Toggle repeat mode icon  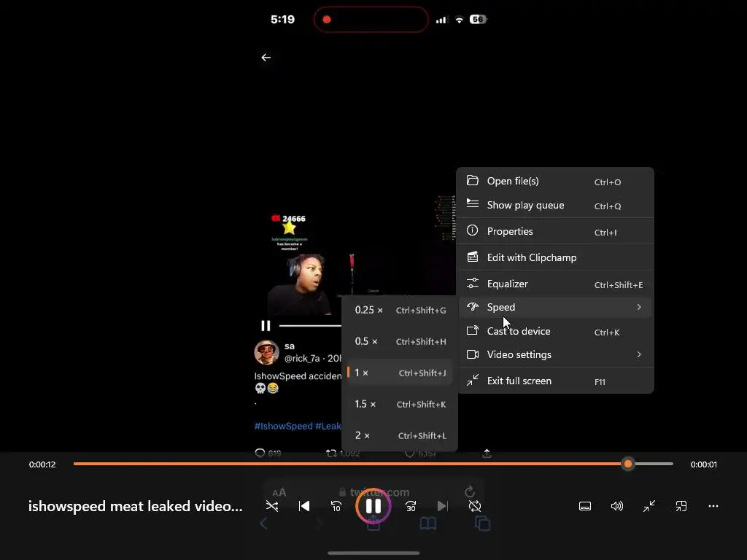474,506
